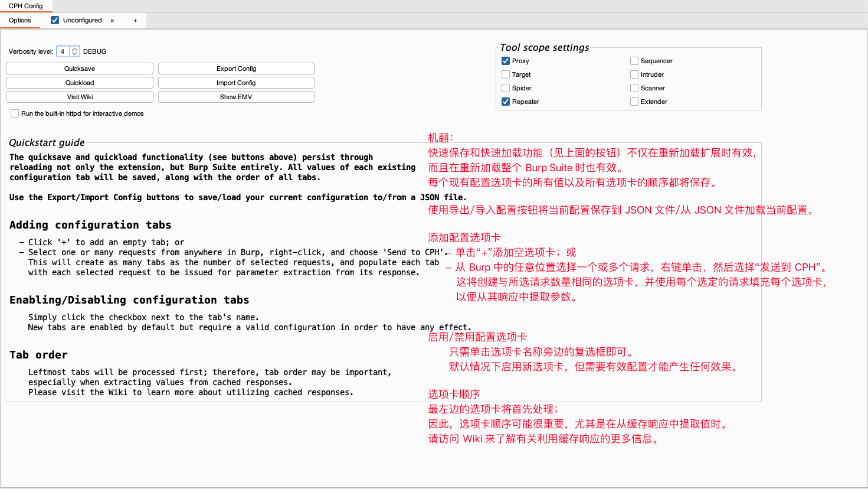Click the Show EMV button
The width and height of the screenshot is (868, 489).
tap(236, 97)
